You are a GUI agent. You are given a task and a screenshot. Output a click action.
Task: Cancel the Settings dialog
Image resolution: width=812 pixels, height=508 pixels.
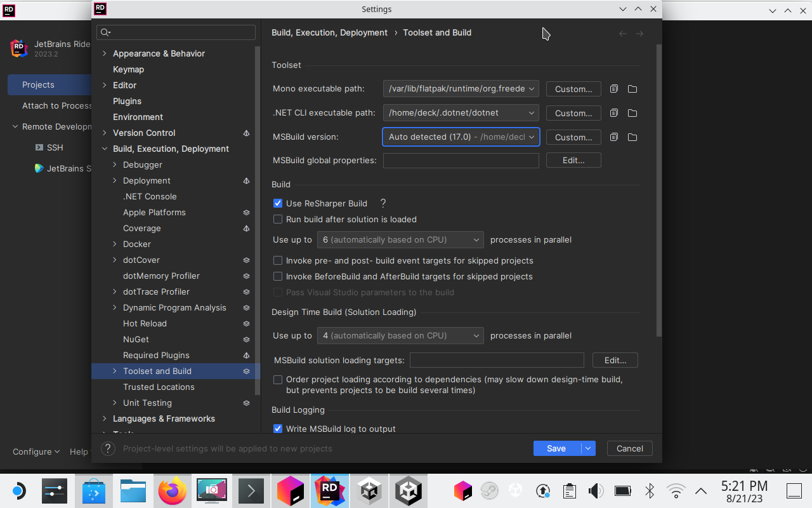630,448
